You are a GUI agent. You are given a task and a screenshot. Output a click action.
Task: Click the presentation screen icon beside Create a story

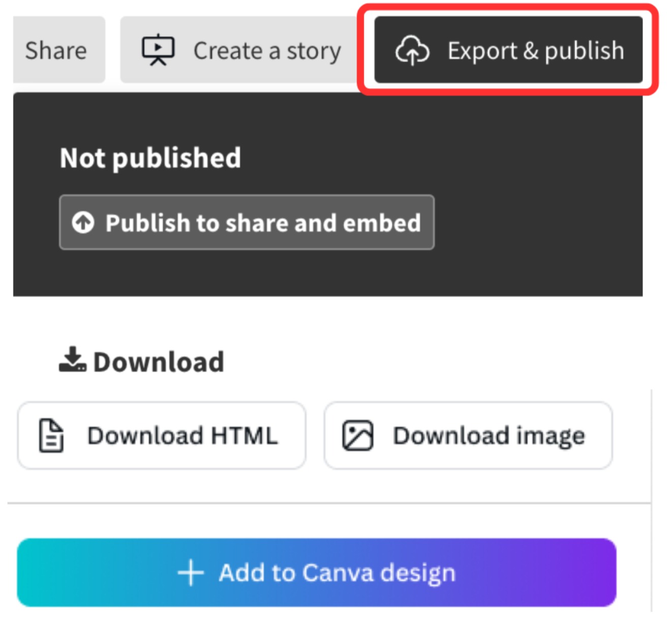pos(158,50)
